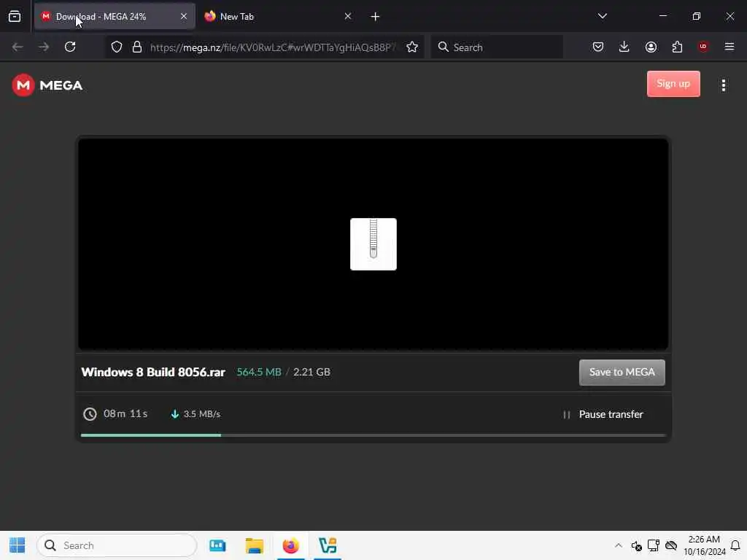Click Save to MEGA button

point(622,373)
